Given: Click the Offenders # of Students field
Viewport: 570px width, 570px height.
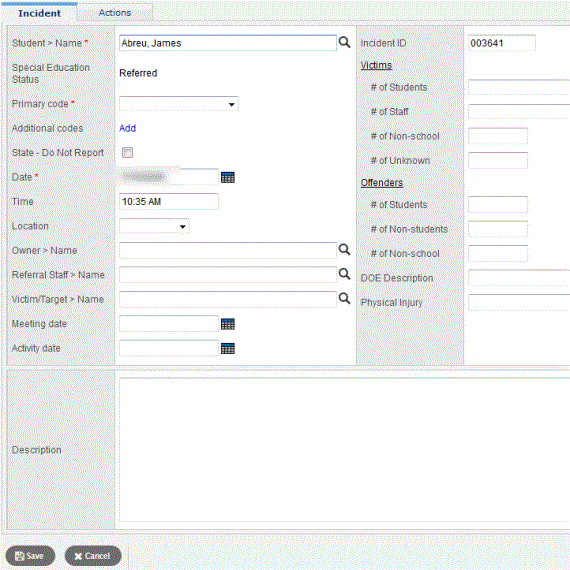Looking at the screenshot, I should tap(498, 205).
